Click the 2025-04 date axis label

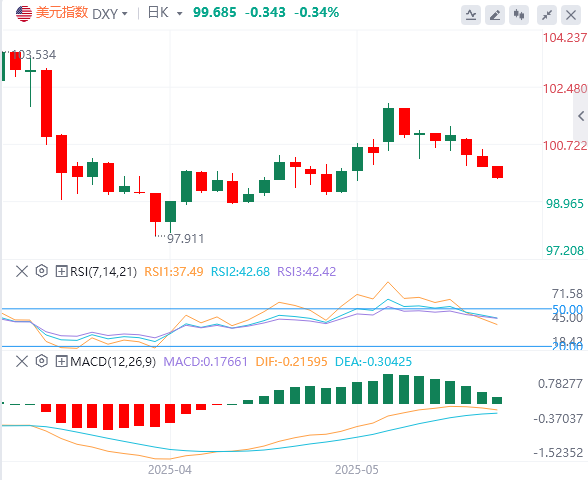(170, 470)
